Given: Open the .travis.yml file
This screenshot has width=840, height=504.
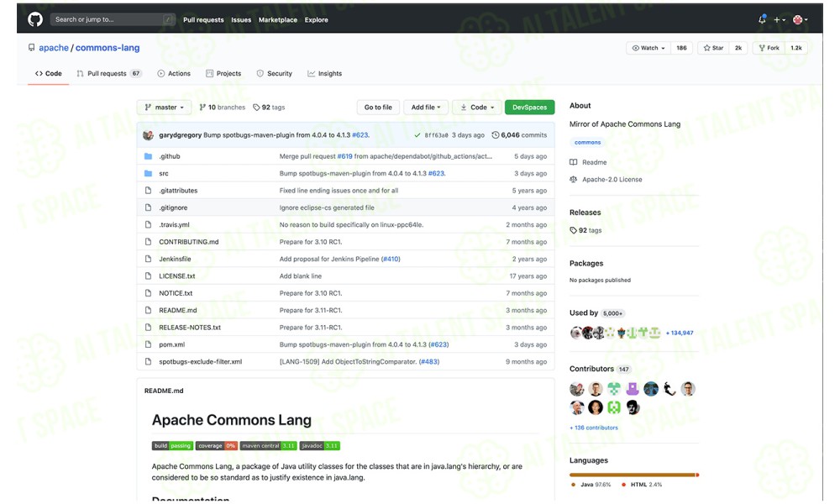Looking at the screenshot, I should point(174,225).
